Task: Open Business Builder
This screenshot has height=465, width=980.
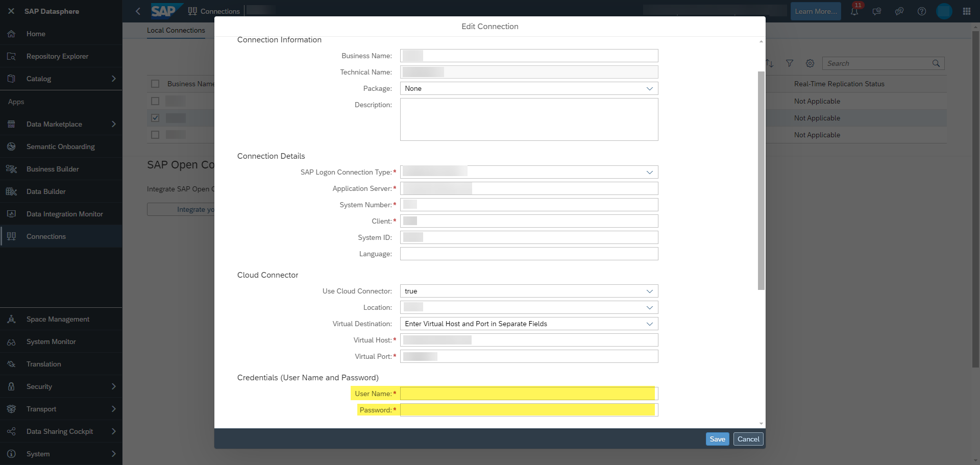Action: click(x=61, y=169)
